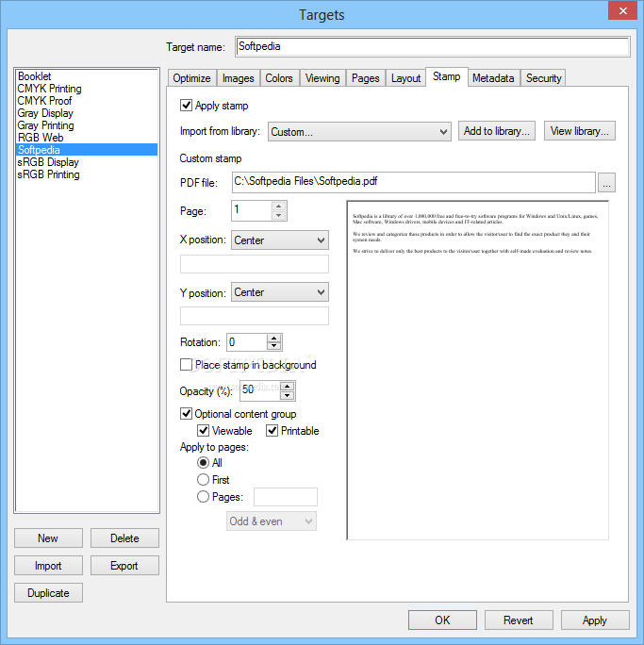Click the Page number field
This screenshot has width=644, height=645.
pos(252,210)
